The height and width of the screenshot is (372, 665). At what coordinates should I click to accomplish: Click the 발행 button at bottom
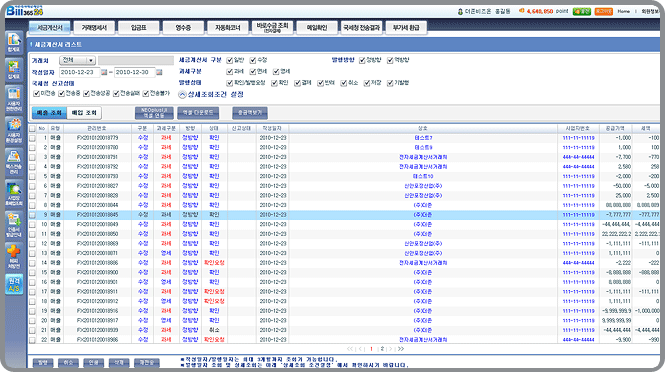[x=43, y=363]
